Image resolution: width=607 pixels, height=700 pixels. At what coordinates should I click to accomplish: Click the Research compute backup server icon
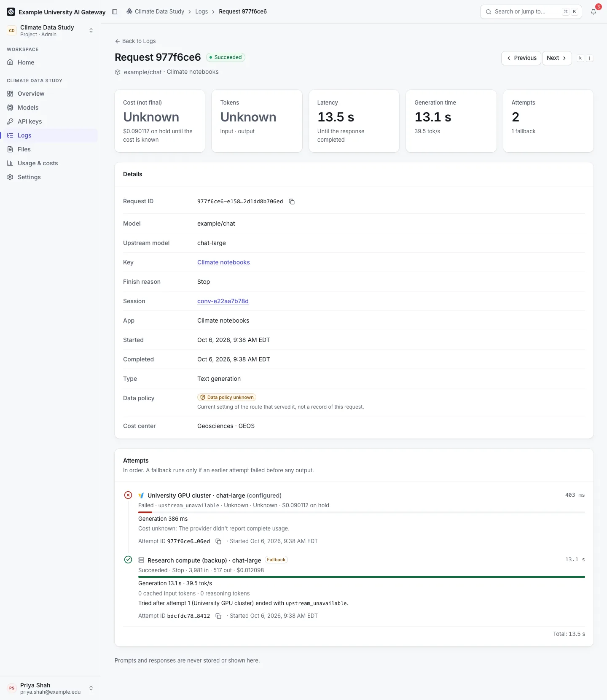(141, 560)
